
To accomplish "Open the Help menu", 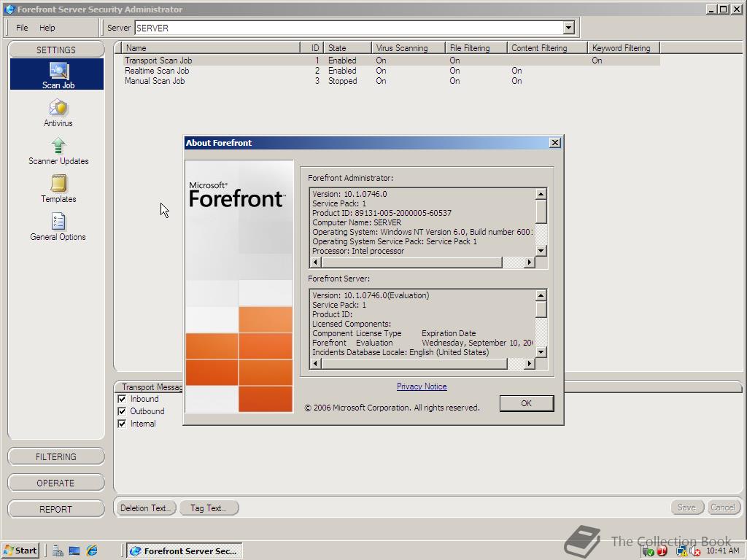I will (x=47, y=28).
